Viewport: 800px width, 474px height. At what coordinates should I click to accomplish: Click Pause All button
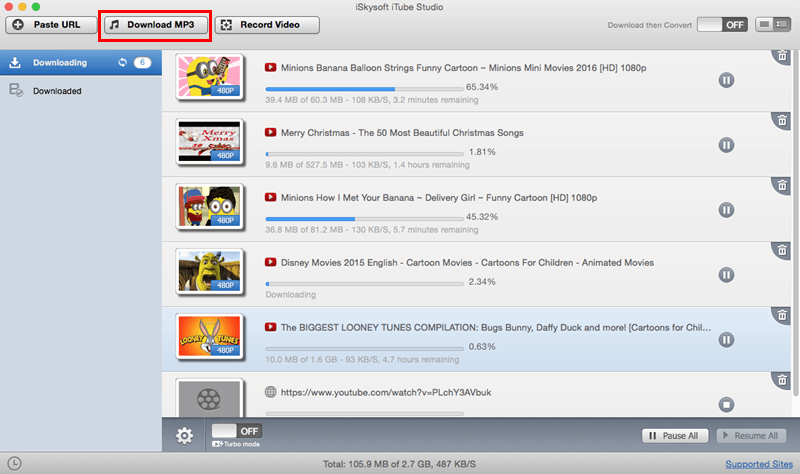coord(675,436)
